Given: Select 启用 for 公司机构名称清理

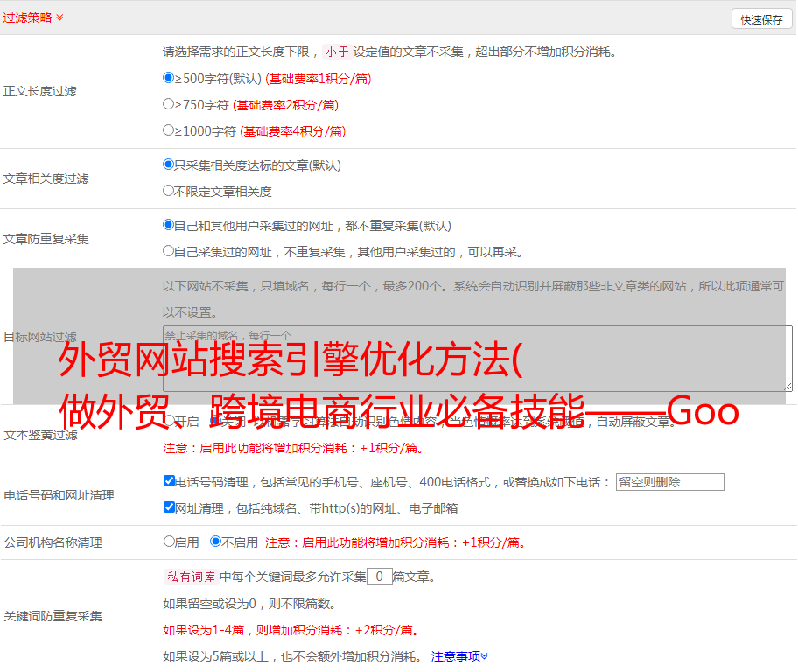Looking at the screenshot, I should [x=169, y=541].
